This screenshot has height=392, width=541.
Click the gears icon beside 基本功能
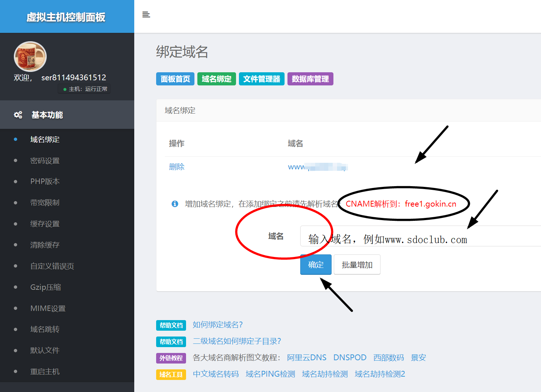(x=18, y=115)
